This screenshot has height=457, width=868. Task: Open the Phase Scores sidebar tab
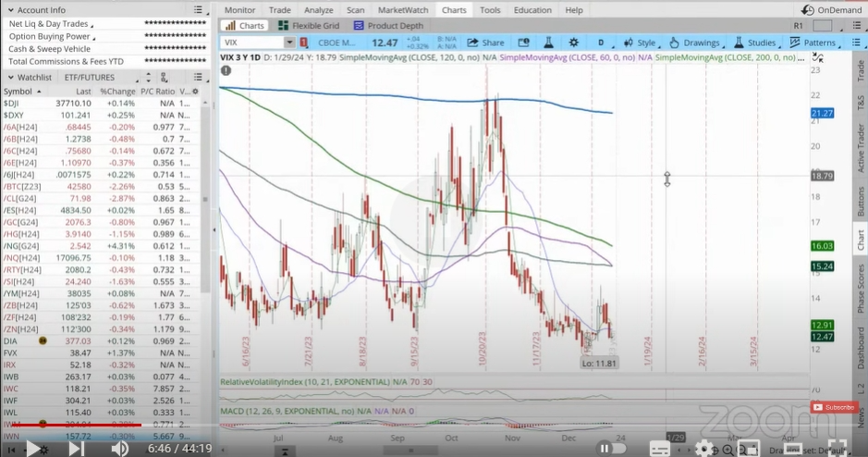pos(861,289)
